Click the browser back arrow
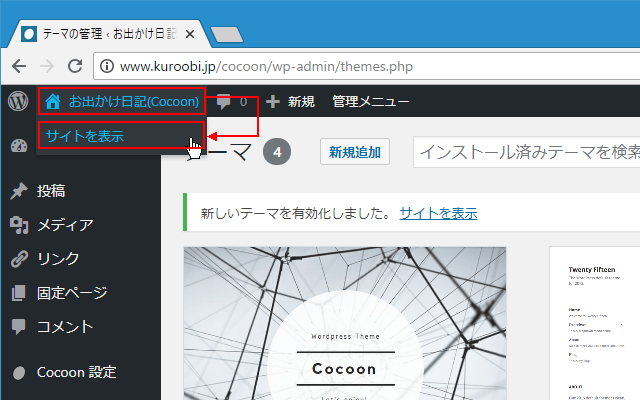The height and width of the screenshot is (400, 640). pos(19,66)
